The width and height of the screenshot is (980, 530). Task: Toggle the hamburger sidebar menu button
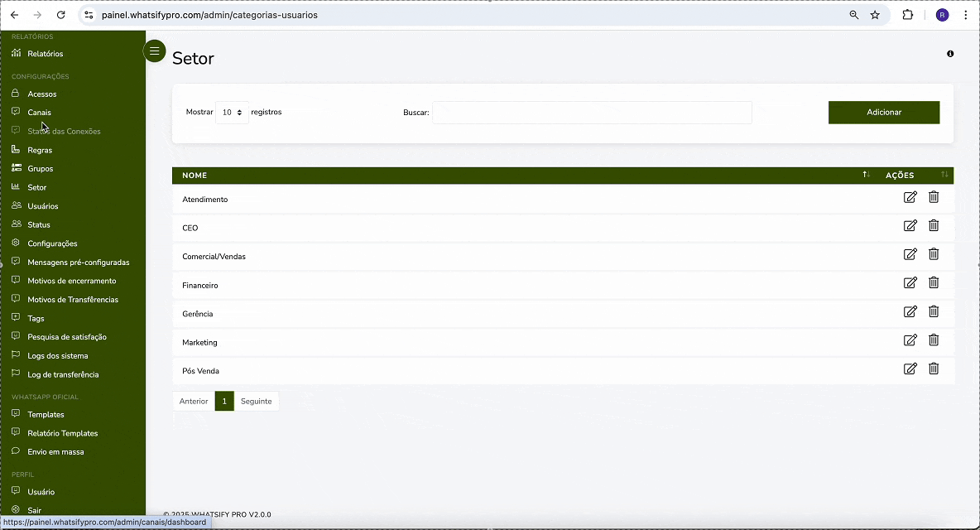point(155,51)
